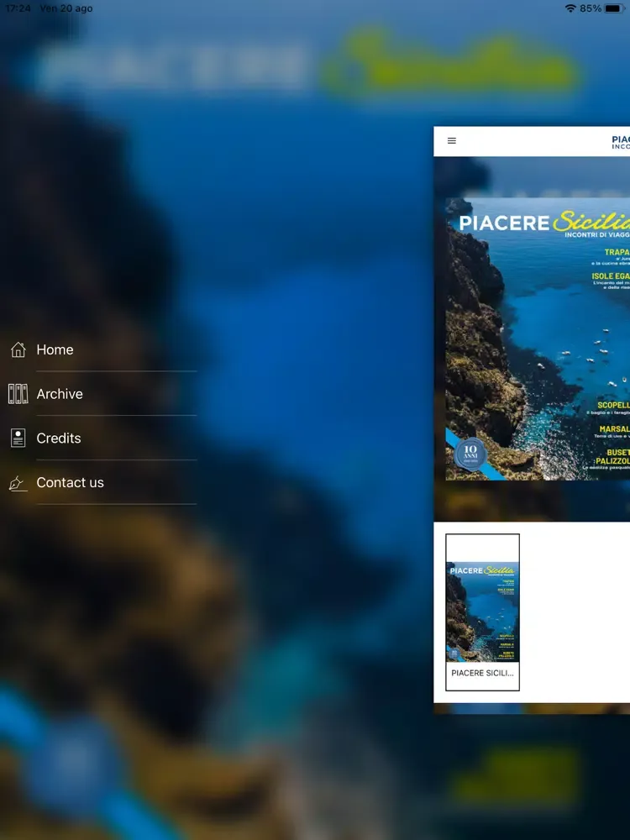The height and width of the screenshot is (840, 630).
Task: Open the large Piacere Sicilia cover
Action: point(538,339)
